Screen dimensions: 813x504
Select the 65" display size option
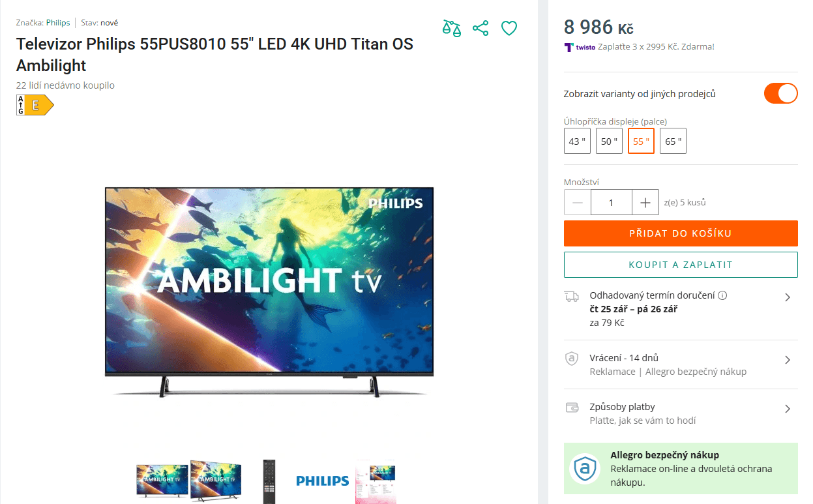[673, 141]
